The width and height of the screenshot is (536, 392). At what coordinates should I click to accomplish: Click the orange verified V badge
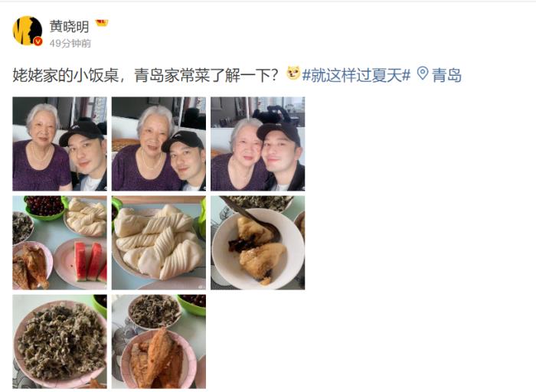[38, 41]
